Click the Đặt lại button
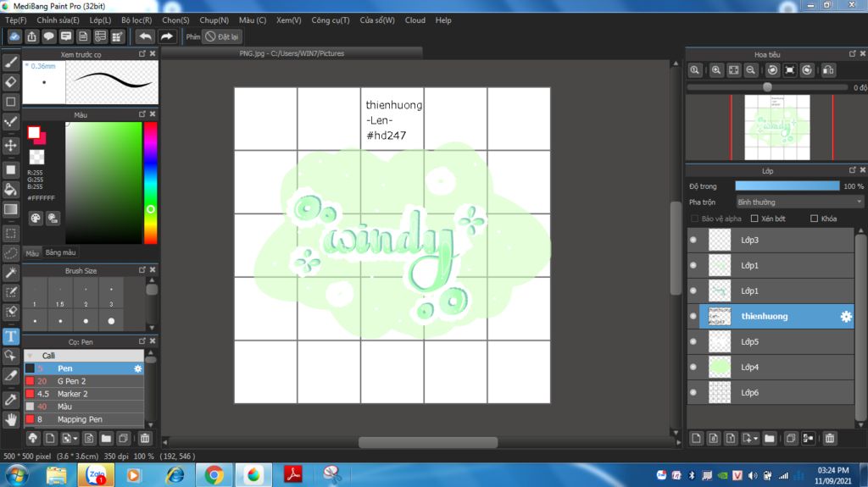Image resolution: width=868 pixels, height=487 pixels. tap(222, 36)
